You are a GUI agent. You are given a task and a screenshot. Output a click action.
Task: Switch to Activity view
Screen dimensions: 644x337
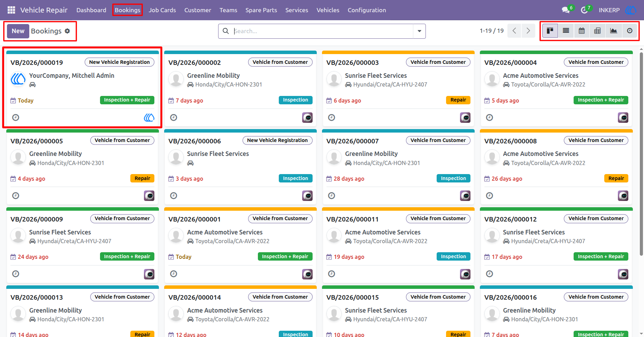click(629, 31)
